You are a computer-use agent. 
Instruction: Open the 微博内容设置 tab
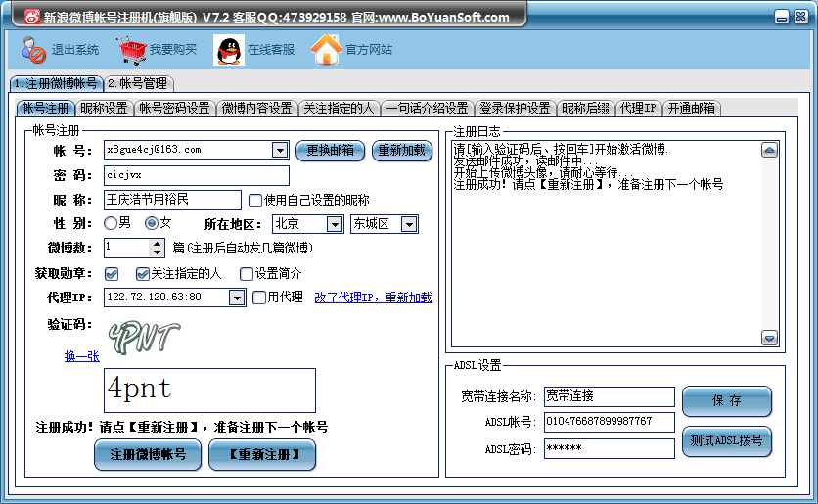[256, 108]
